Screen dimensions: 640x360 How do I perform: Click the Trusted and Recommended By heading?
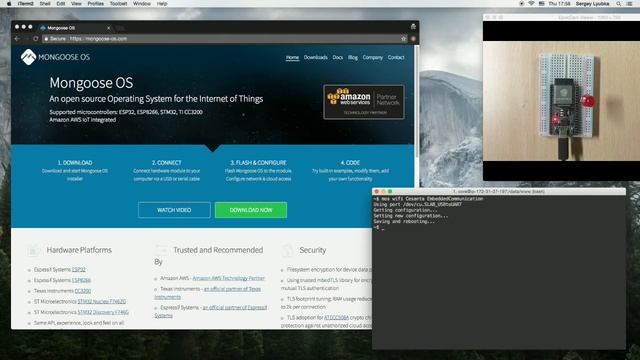pyautogui.click(x=209, y=256)
